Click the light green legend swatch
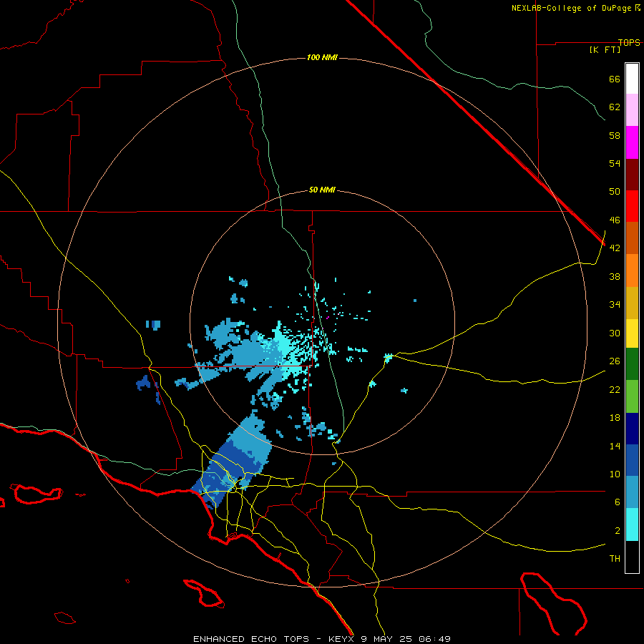 point(632,396)
